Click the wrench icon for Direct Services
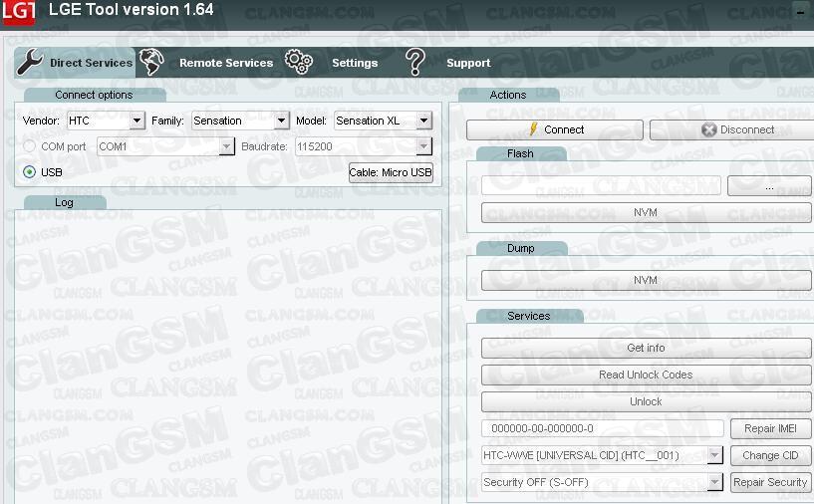Image resolution: width=814 pixels, height=504 pixels. pyautogui.click(x=30, y=63)
